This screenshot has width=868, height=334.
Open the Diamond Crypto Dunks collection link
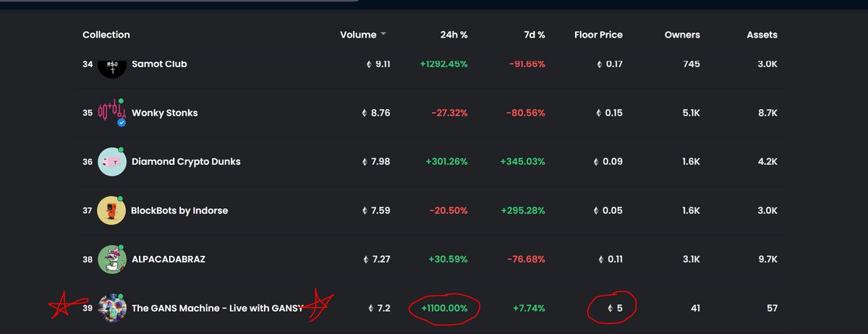click(186, 161)
